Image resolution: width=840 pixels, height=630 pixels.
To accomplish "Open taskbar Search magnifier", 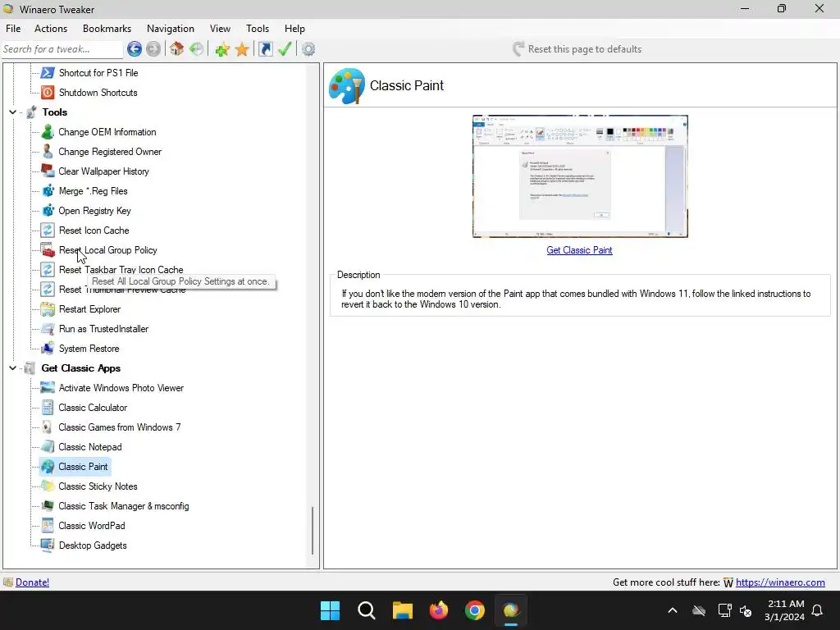I will pos(367,610).
